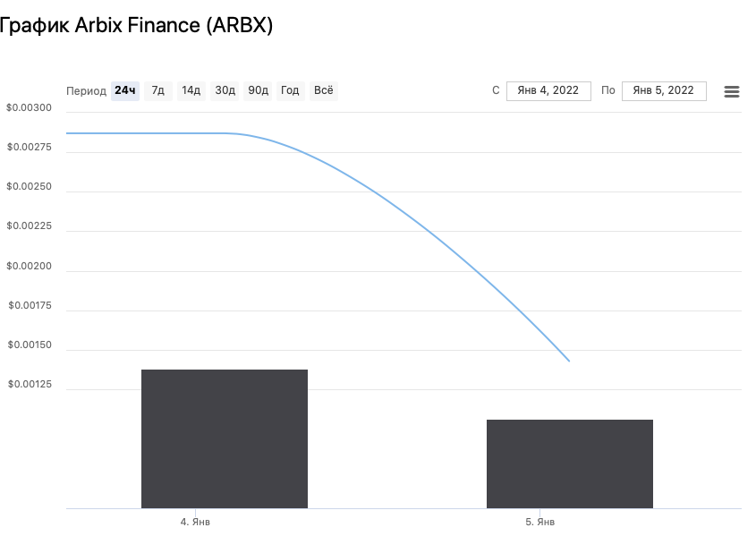The width and height of the screenshot is (756, 536).
Task: Click the $0.00125 y-axis label
Action: point(30,385)
